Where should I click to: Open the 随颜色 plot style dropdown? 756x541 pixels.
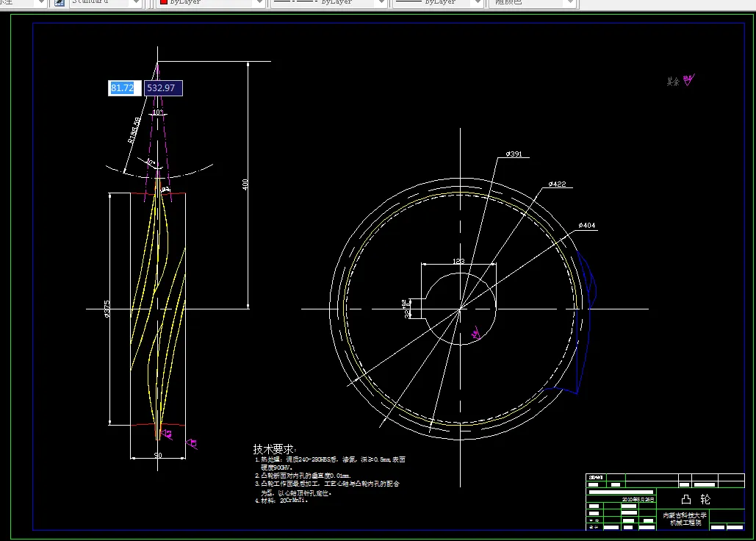click(570, 2)
